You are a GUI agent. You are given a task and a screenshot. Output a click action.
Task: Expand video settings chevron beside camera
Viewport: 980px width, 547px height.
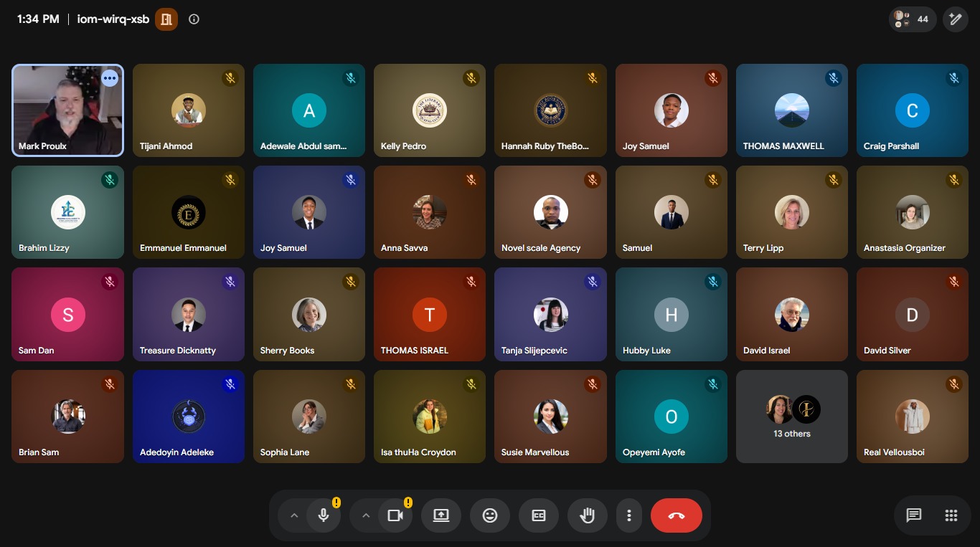click(x=366, y=515)
